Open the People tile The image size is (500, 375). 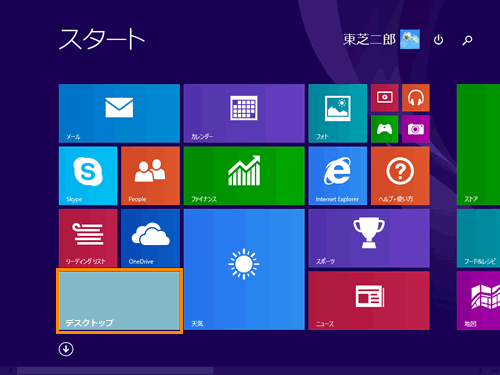(x=150, y=176)
